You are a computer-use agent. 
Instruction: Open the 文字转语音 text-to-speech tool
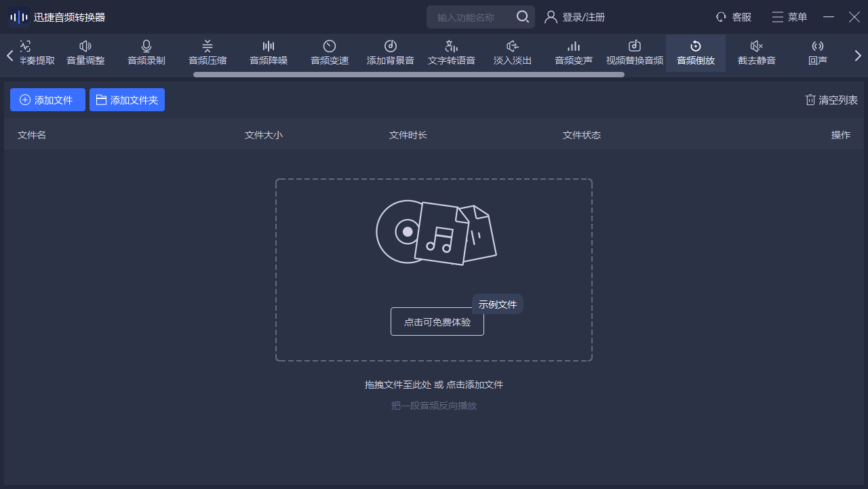click(x=452, y=53)
